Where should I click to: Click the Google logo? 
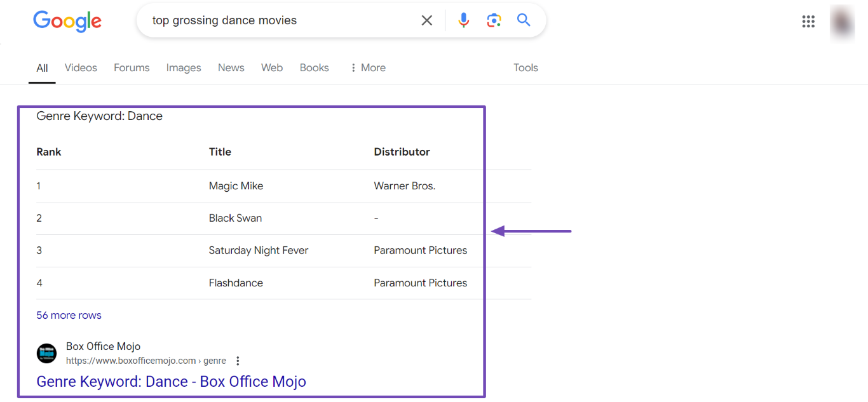pos(67,21)
